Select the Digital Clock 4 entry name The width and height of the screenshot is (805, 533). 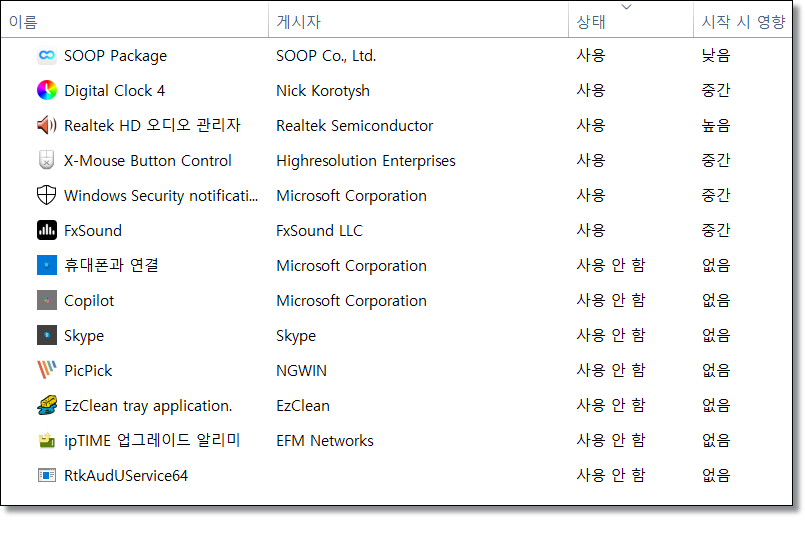point(114,90)
